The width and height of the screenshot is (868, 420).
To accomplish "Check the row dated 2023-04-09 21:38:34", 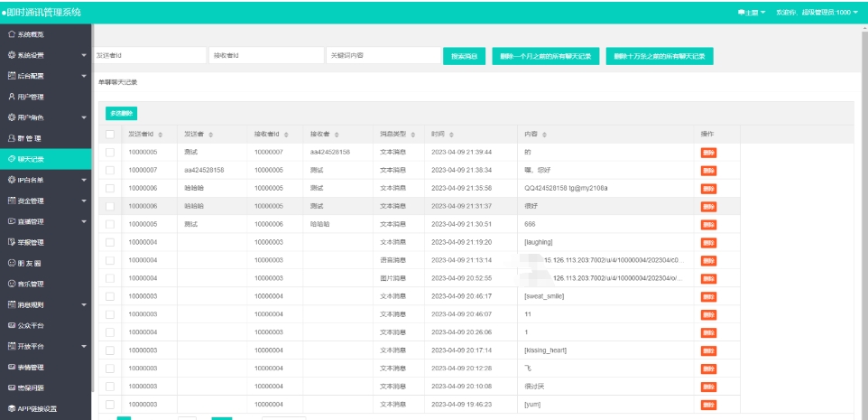I will pos(110,170).
